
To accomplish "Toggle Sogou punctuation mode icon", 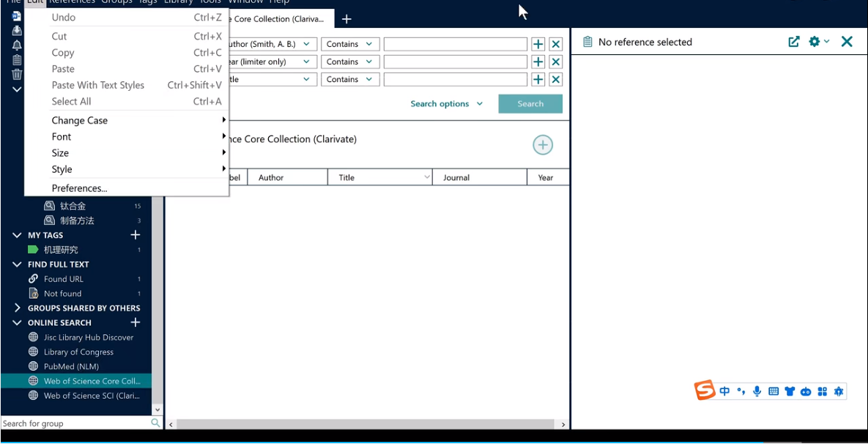I will tap(741, 391).
